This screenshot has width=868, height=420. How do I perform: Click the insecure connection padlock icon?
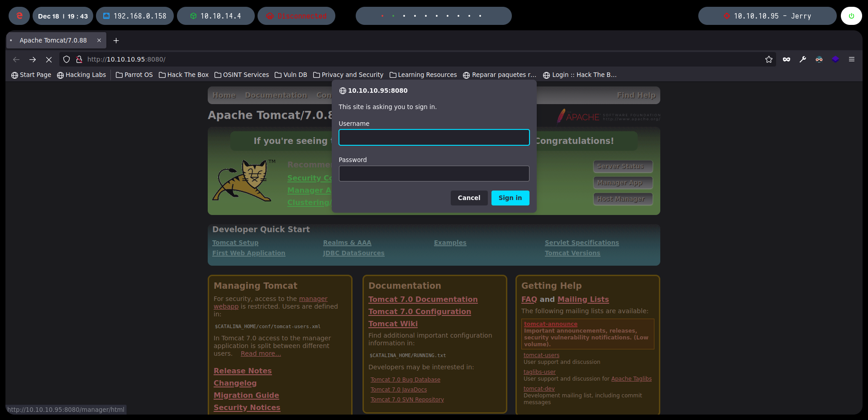[x=79, y=59]
